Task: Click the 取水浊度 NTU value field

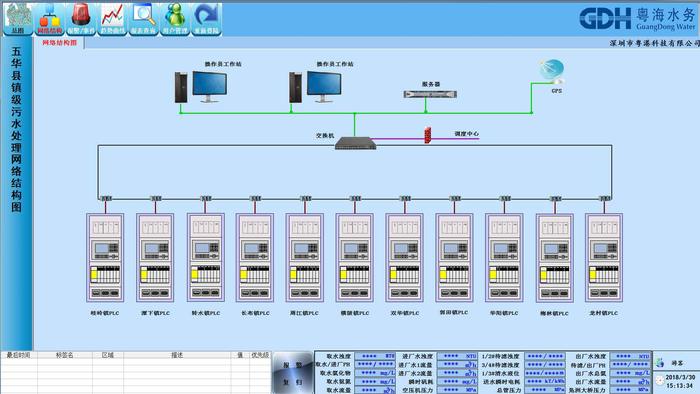Action: (375, 356)
